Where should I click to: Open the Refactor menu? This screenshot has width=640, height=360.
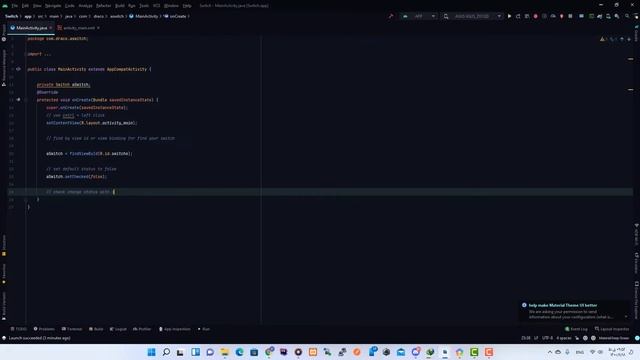103,6
